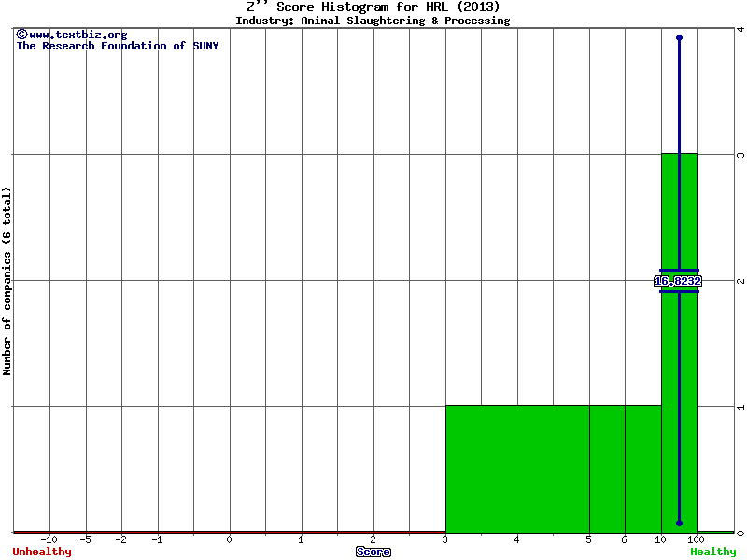This screenshot has width=747, height=560.
Task: Click the x-axis tick label 5
Action: coord(589,539)
